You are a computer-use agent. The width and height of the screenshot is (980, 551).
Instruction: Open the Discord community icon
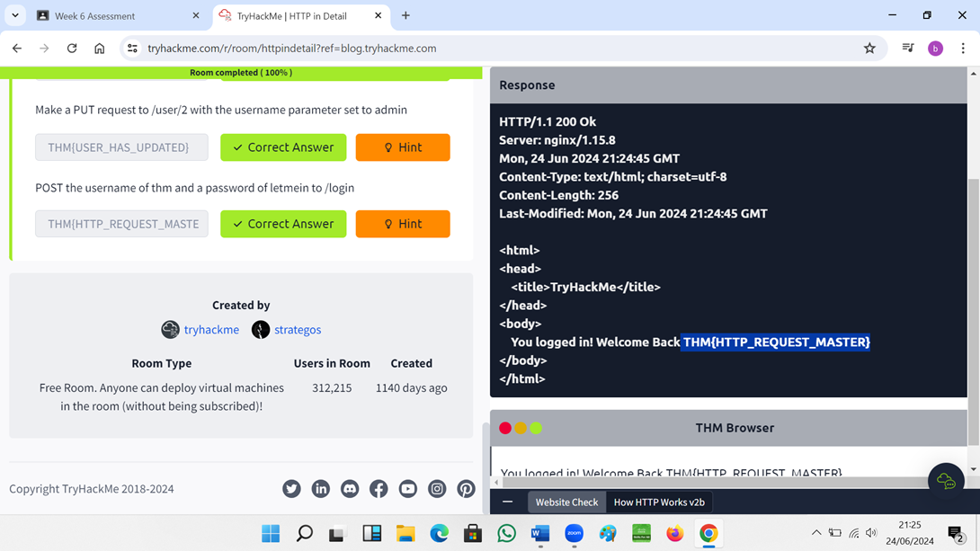click(350, 488)
